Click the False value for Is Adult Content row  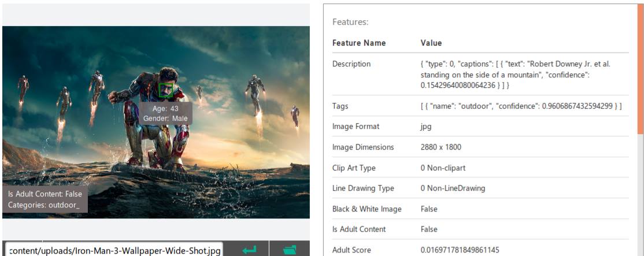tap(429, 229)
